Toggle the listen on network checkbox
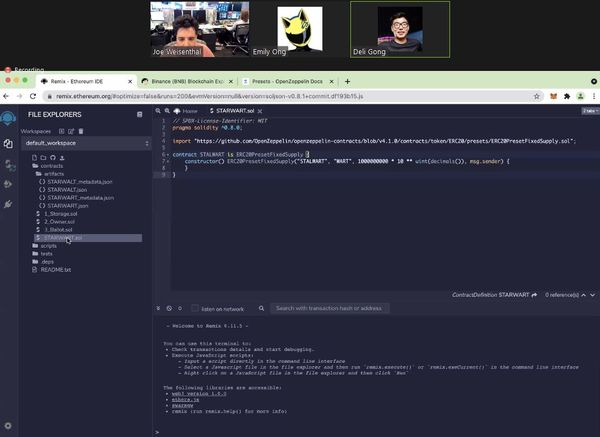Viewport: 600px width, 437px height. coord(195,308)
